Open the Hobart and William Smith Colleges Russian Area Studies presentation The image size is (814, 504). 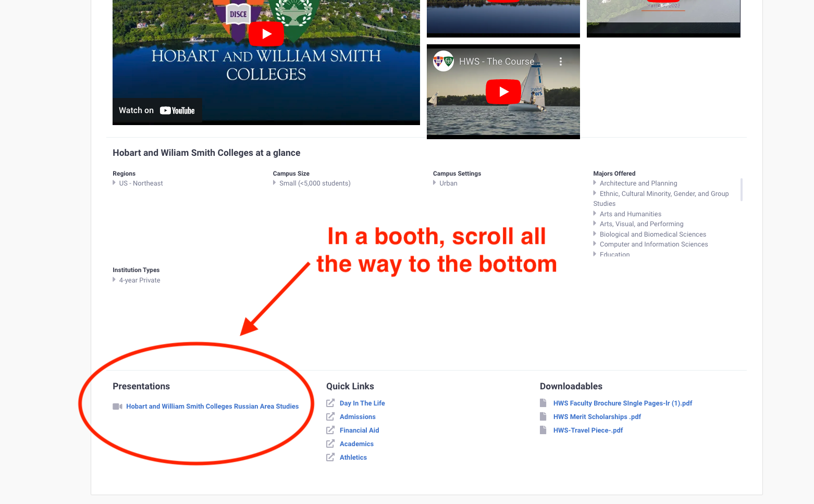pos(212,407)
